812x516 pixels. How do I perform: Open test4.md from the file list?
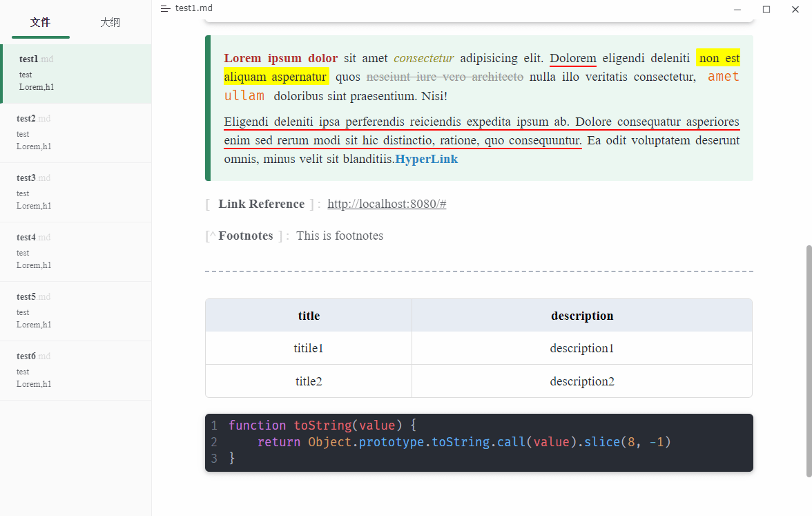point(76,252)
